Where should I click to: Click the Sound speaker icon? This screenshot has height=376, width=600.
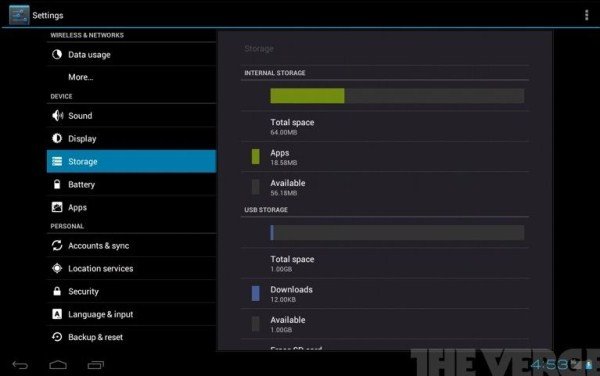click(x=57, y=116)
